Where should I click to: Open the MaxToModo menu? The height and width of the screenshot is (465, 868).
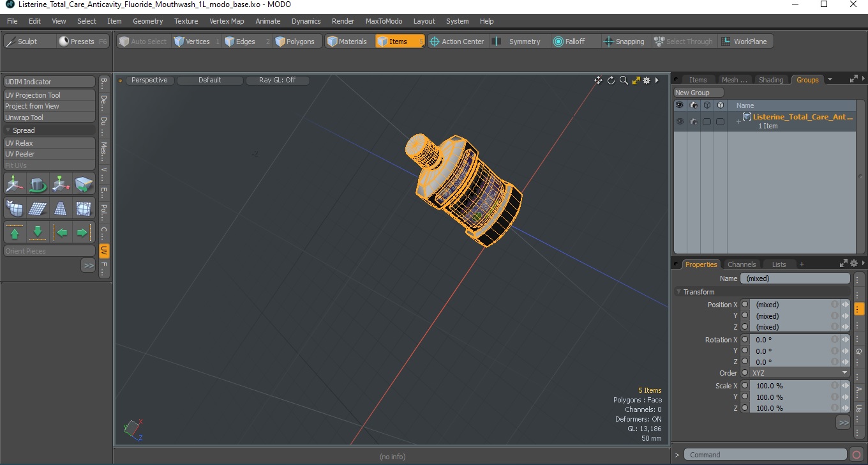pyautogui.click(x=384, y=21)
